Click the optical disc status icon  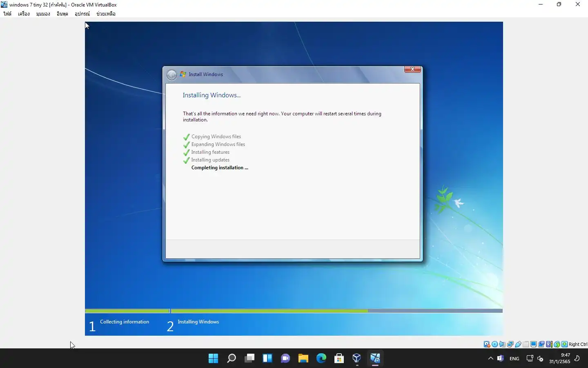point(494,344)
